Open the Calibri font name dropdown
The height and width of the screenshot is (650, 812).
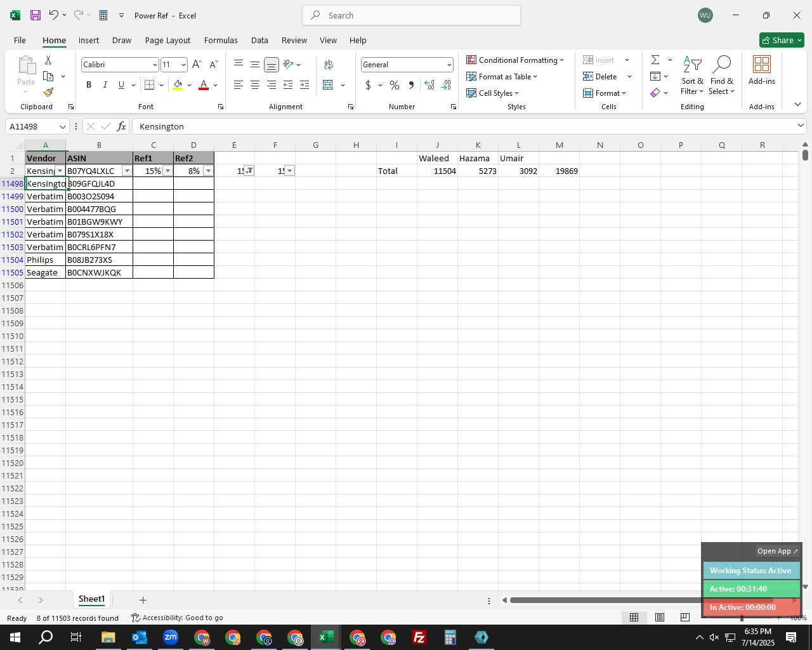(x=154, y=65)
